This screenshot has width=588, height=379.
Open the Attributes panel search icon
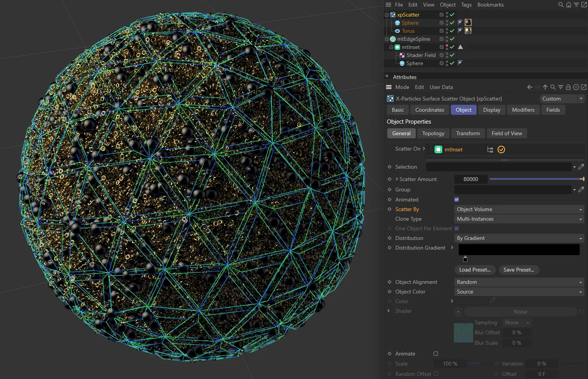pos(553,87)
